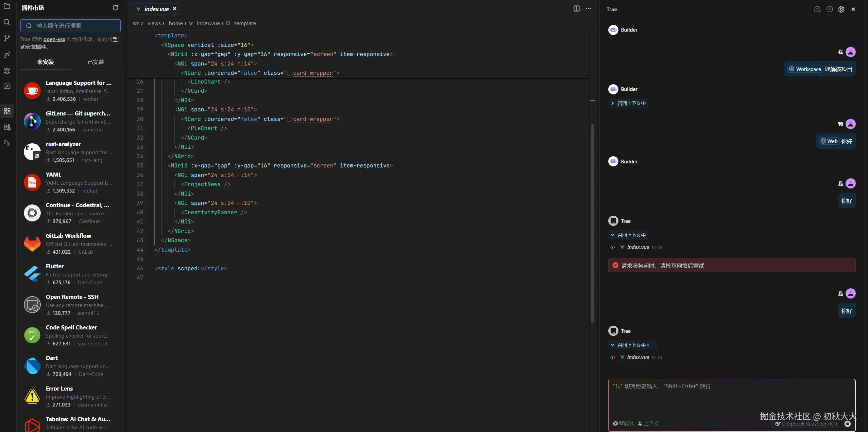The image size is (868, 432).
Task: Open the open-vsx link
Action: coord(54,39)
